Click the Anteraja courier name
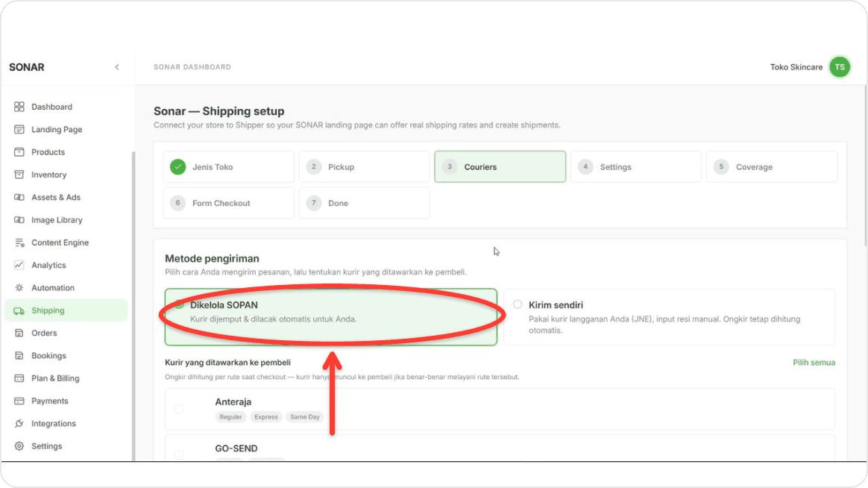Viewport: 868px width, 488px height. tap(233, 401)
